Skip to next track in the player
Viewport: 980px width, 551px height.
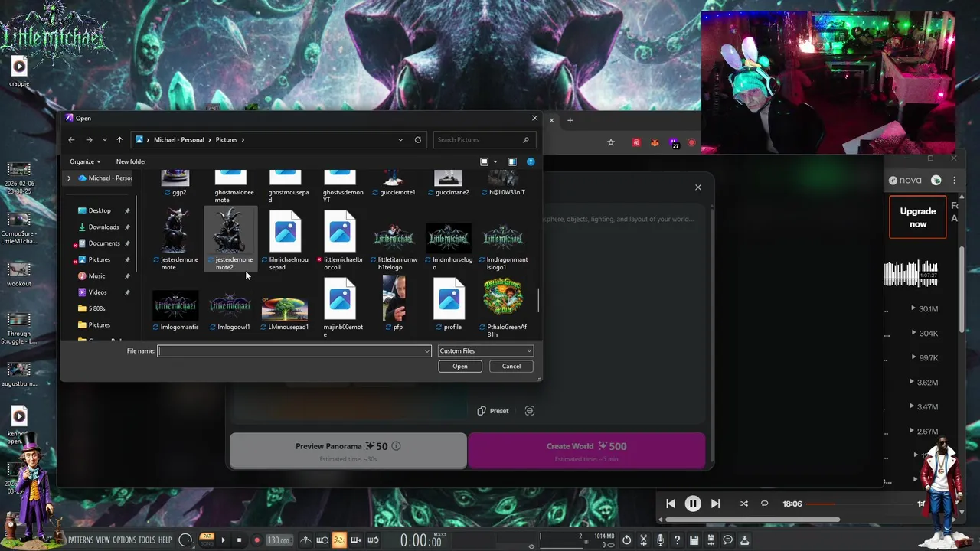pos(715,504)
